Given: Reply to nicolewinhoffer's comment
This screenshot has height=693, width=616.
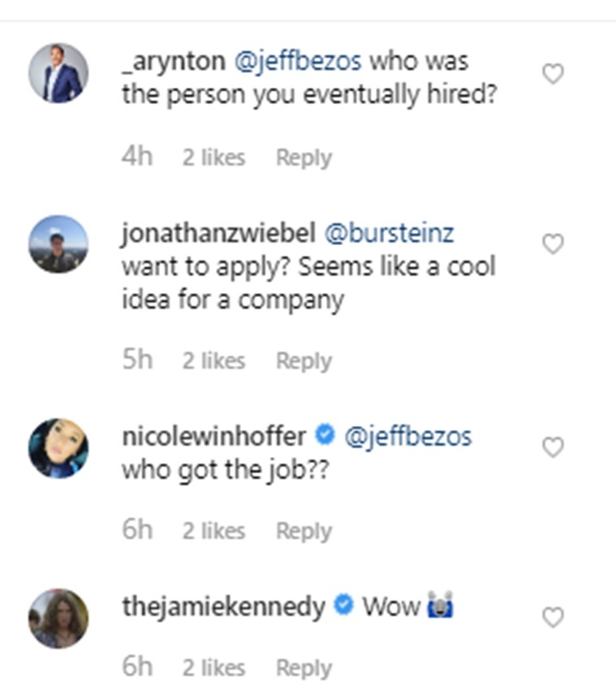Looking at the screenshot, I should pos(304,531).
